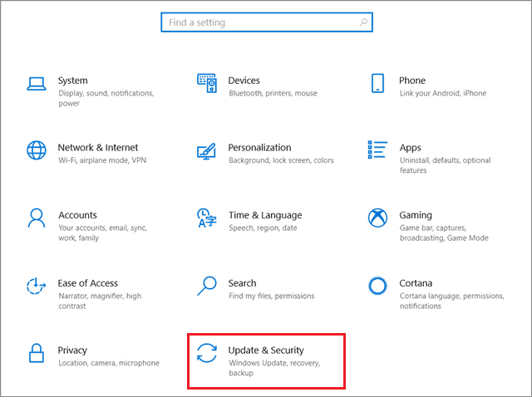Image resolution: width=532 pixels, height=397 pixels.
Task: Click 'Windows Update, recovery, backup' text
Action: click(x=274, y=368)
